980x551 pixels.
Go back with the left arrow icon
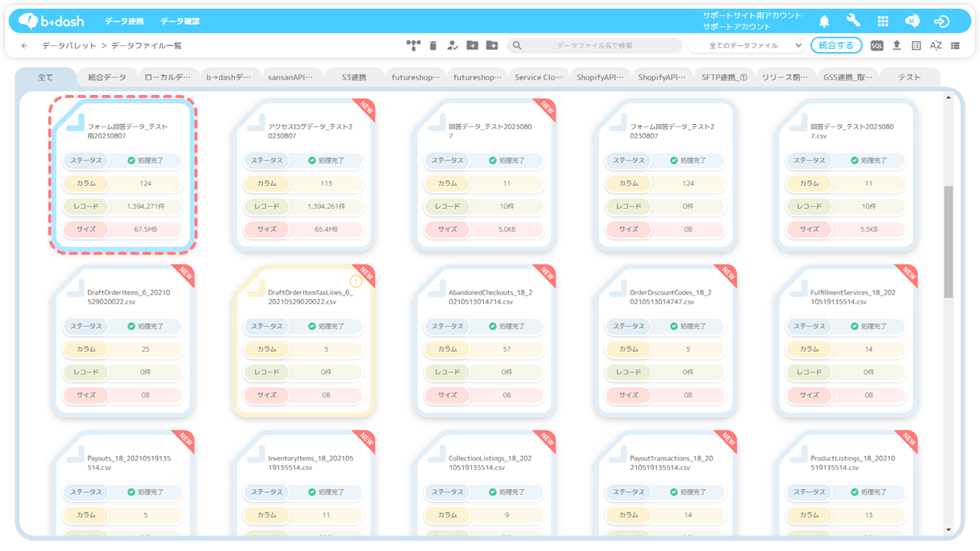coord(24,46)
